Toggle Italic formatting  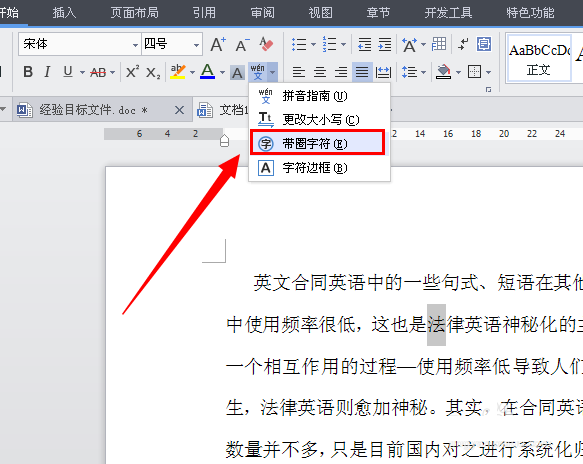tap(47, 72)
